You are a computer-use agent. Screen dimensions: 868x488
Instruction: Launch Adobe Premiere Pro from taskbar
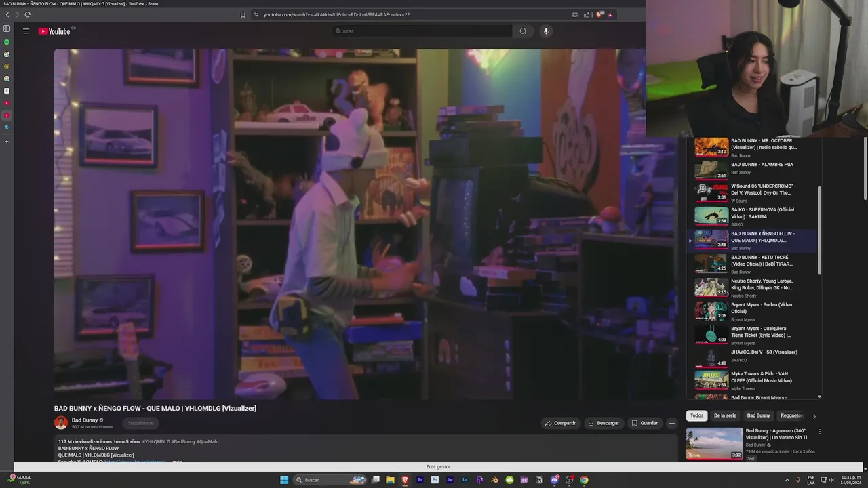point(420,480)
